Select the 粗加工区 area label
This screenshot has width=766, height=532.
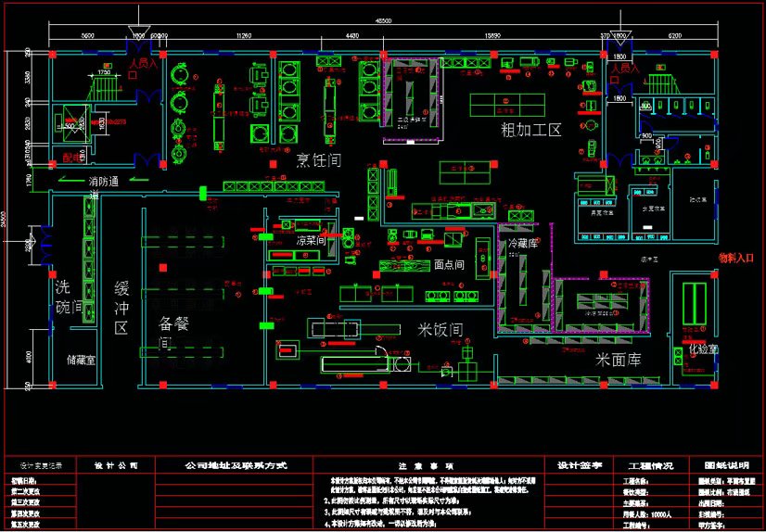[531, 129]
